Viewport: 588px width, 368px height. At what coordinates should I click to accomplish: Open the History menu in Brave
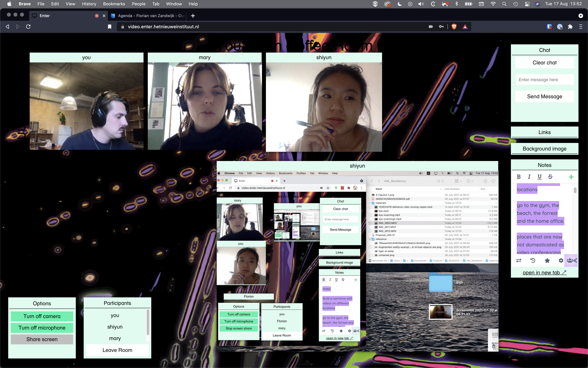point(89,4)
